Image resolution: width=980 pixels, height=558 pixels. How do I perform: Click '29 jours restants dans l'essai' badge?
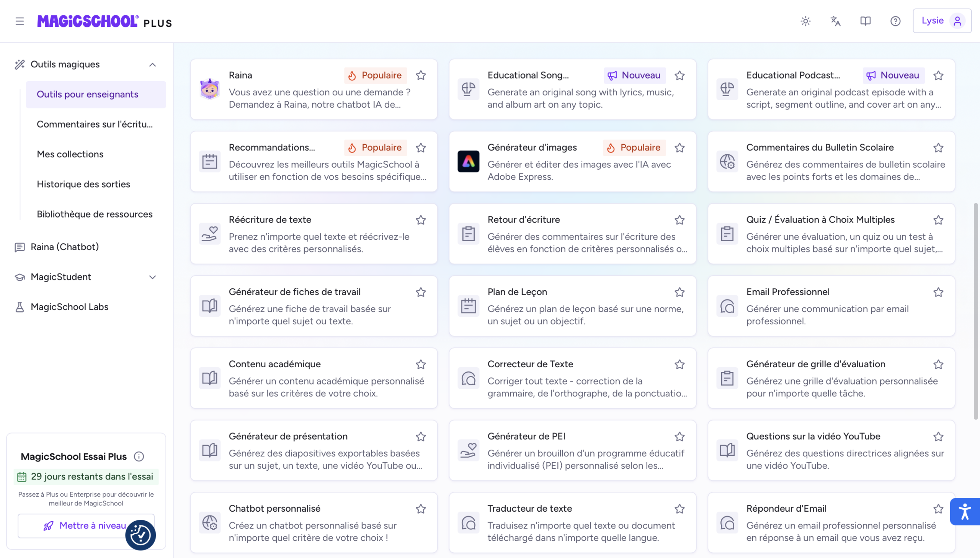point(86,476)
